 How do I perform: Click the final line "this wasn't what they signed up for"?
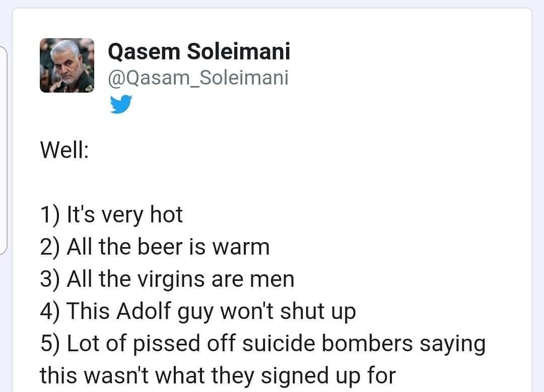click(218, 376)
